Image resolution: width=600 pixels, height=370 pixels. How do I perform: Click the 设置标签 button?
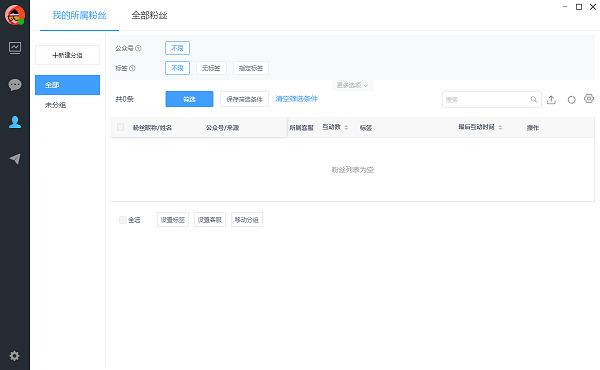coord(173,220)
